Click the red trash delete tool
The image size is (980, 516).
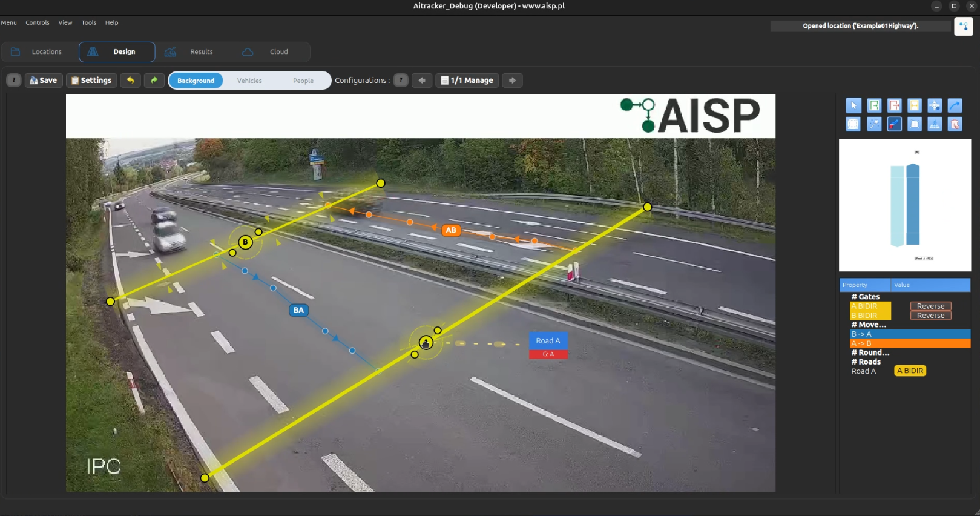tap(955, 124)
